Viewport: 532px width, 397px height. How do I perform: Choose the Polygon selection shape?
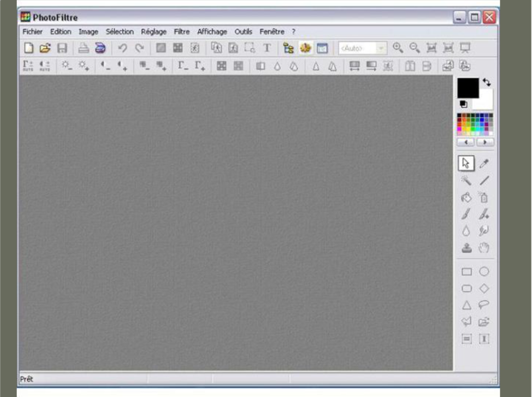click(x=467, y=321)
